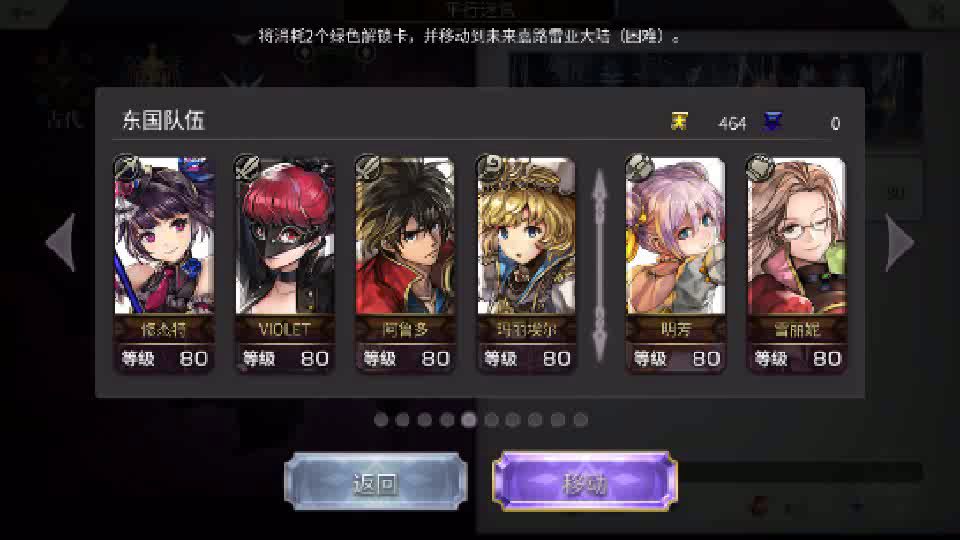Select the pink-haired reserve character card

tap(675, 263)
